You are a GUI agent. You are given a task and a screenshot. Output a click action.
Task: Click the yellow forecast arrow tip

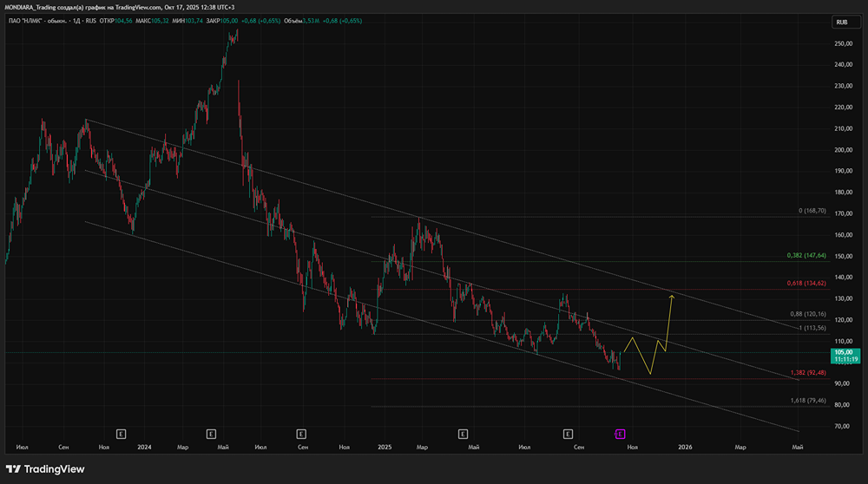click(671, 297)
